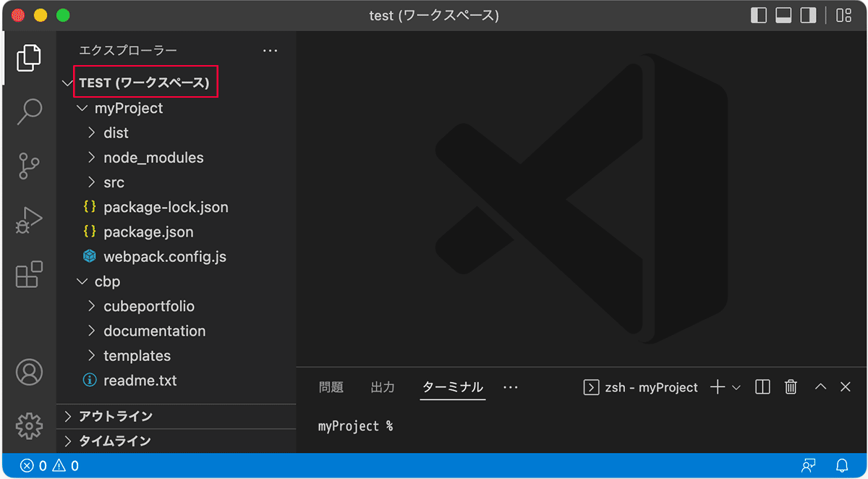Open the Search view in activity bar
The height and width of the screenshot is (479, 868).
tap(29, 111)
